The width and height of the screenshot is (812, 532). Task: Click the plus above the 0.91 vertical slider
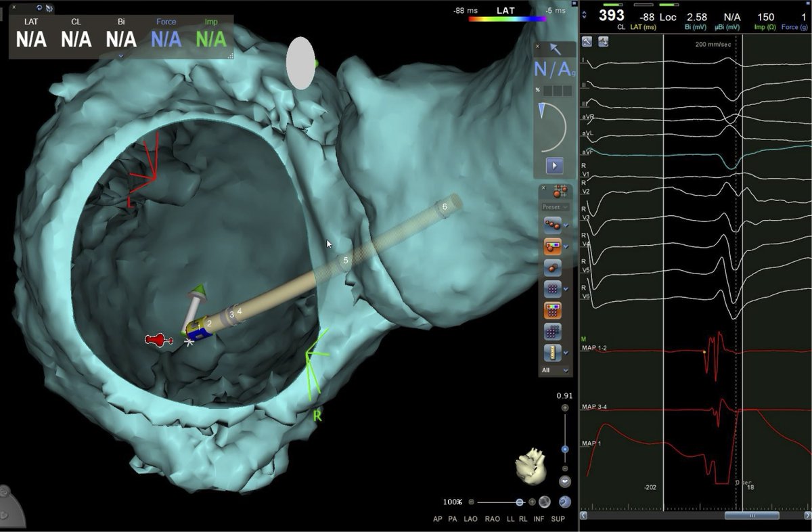point(565,408)
